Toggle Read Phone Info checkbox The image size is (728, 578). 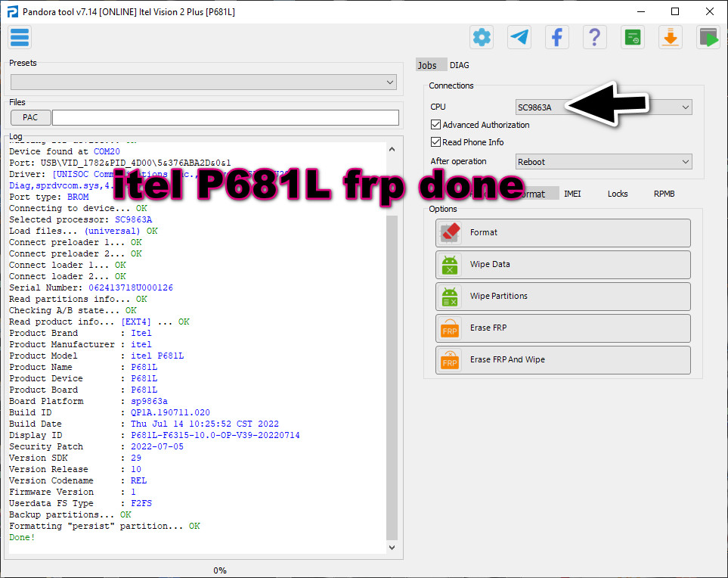(435, 141)
